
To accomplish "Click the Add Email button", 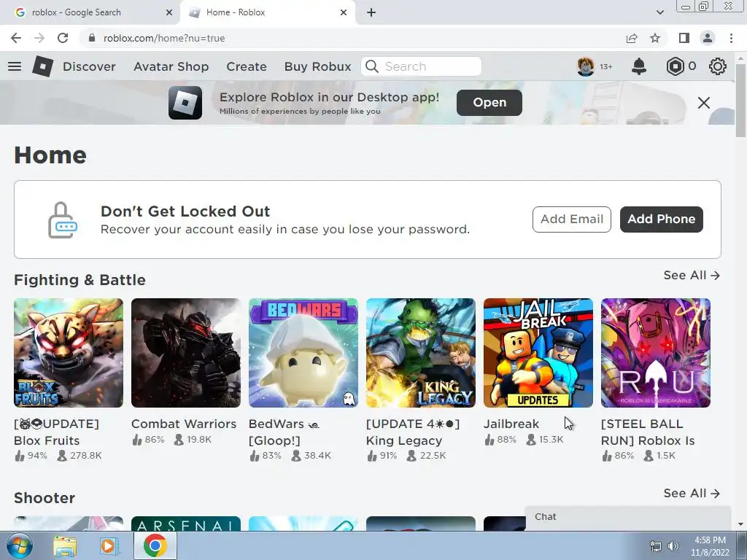I will pyautogui.click(x=572, y=219).
